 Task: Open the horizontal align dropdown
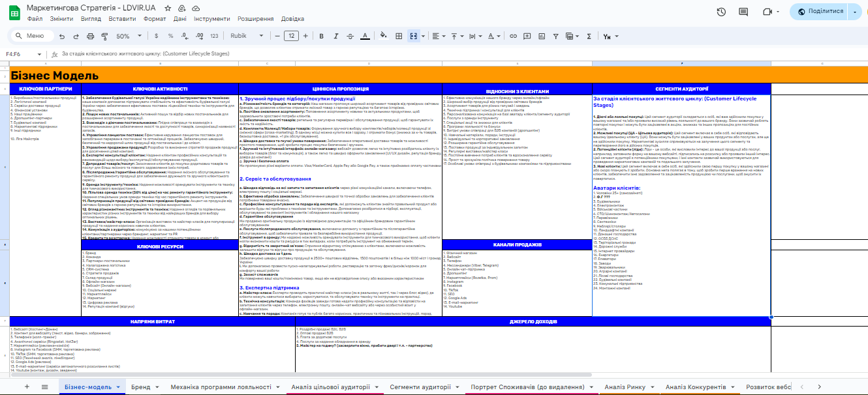pyautogui.click(x=440, y=36)
